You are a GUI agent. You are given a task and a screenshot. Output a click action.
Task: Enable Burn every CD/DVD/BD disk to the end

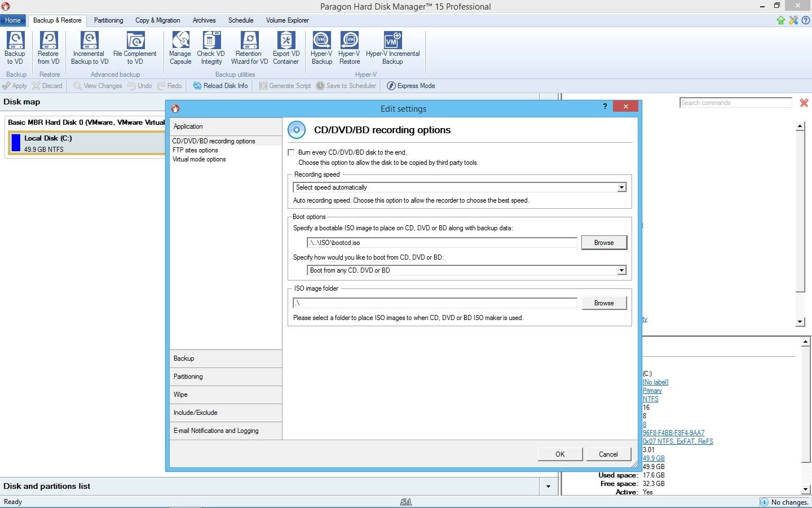click(x=291, y=152)
